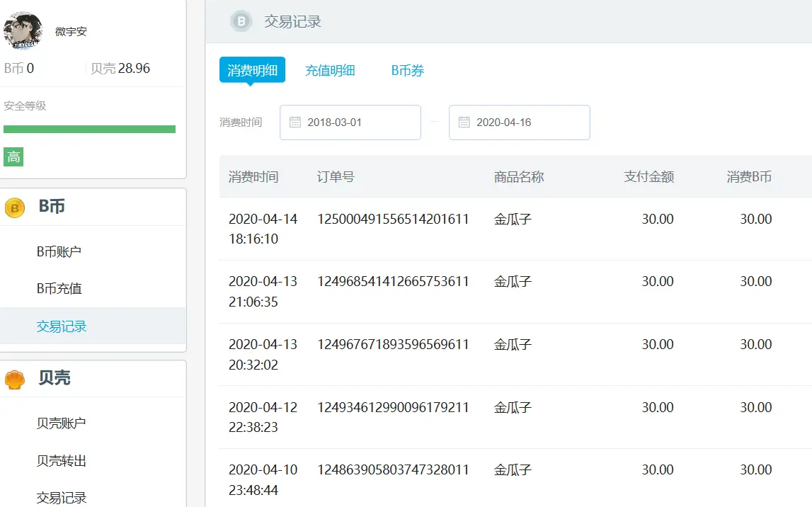Open 贝壳账户 in the sidebar
The width and height of the screenshot is (812, 507).
click(x=62, y=423)
